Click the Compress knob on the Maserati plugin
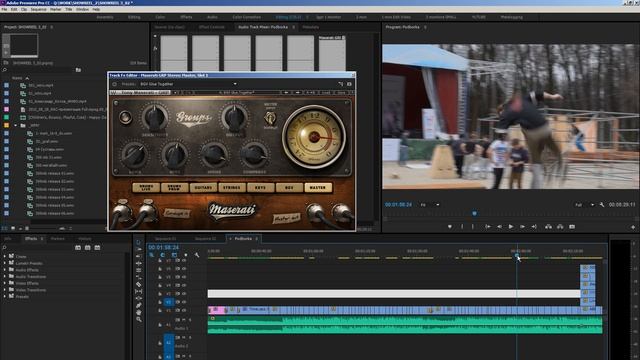The width and height of the screenshot is (640, 360). point(254,155)
